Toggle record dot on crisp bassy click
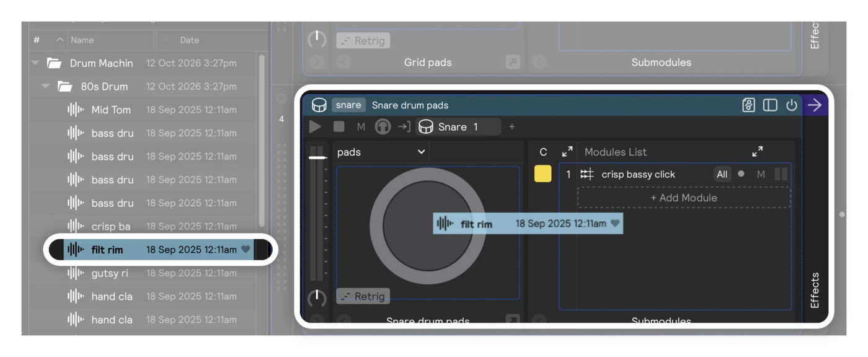Image resolution: width=868 pixels, height=357 pixels. [x=741, y=174]
